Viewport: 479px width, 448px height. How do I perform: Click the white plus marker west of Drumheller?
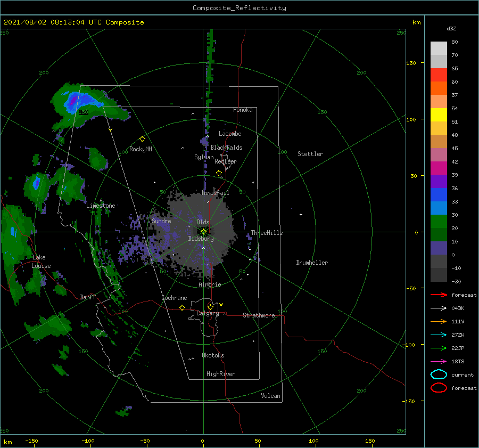(301, 214)
